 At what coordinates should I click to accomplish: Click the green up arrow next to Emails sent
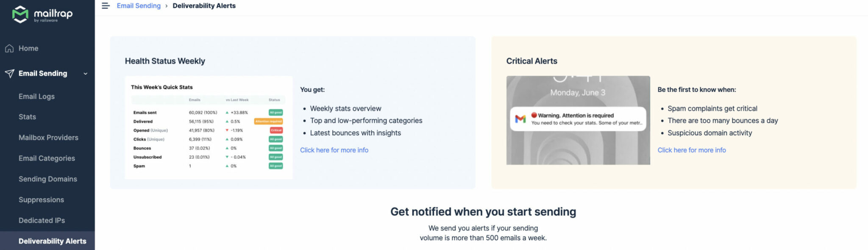pyautogui.click(x=226, y=112)
